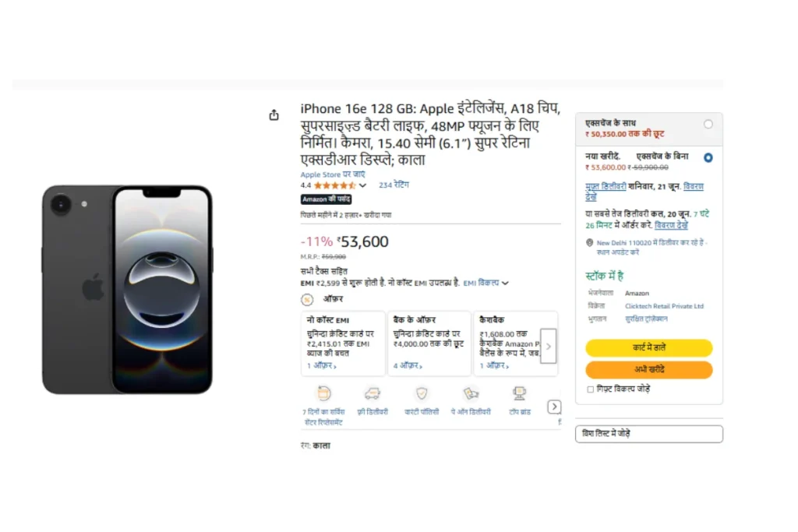Show more service icons with the right arrow

pos(554,407)
